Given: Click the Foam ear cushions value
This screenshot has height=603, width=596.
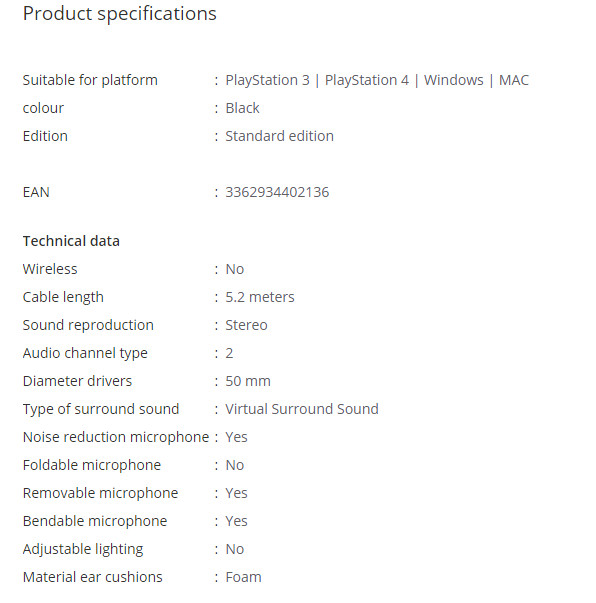Looking at the screenshot, I should (243, 577).
